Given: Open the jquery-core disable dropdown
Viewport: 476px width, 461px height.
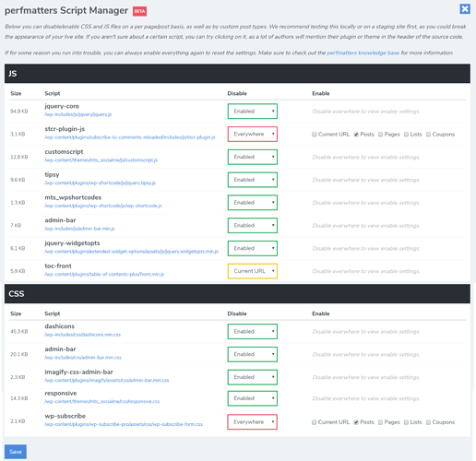Looking at the screenshot, I should [x=253, y=112].
